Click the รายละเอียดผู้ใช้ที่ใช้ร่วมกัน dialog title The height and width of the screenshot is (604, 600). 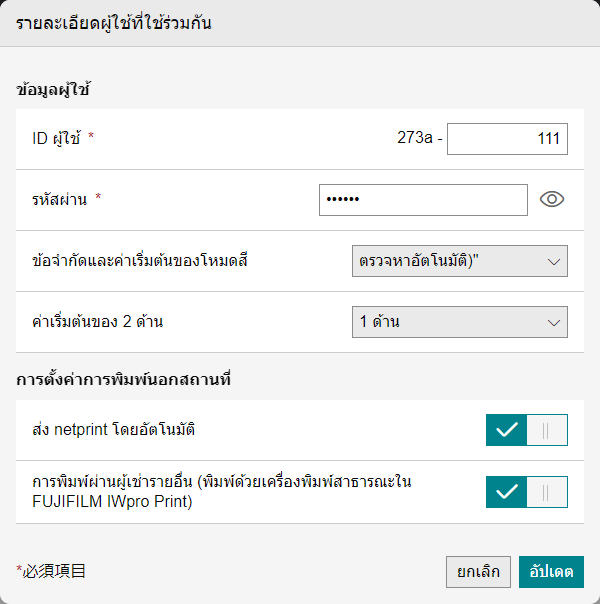click(x=114, y=23)
